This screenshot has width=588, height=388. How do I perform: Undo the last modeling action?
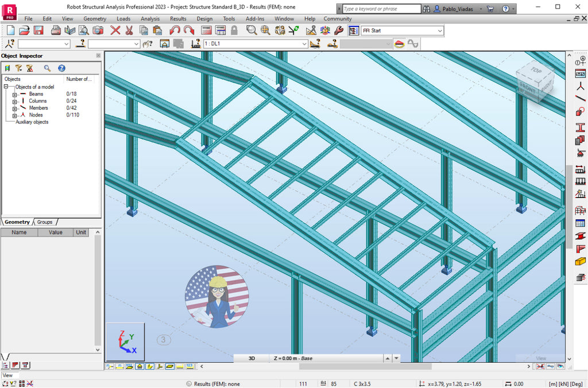[x=177, y=30]
